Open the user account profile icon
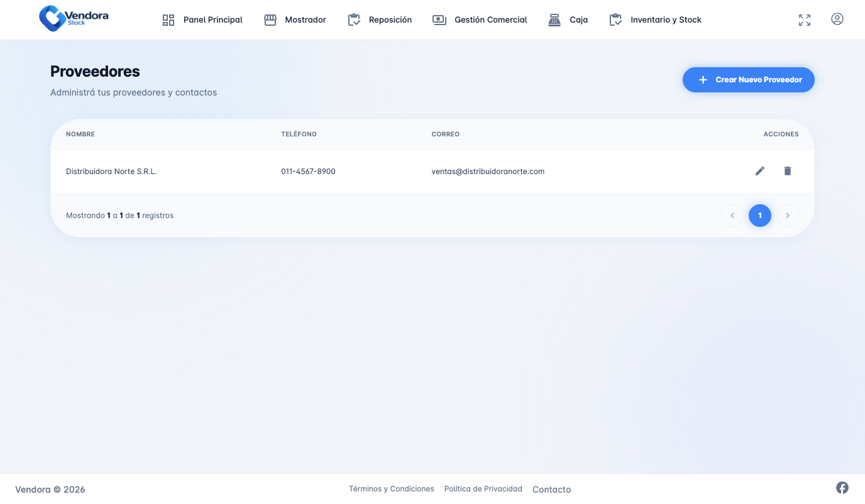Viewport: 865px width, 504px height. [837, 19]
